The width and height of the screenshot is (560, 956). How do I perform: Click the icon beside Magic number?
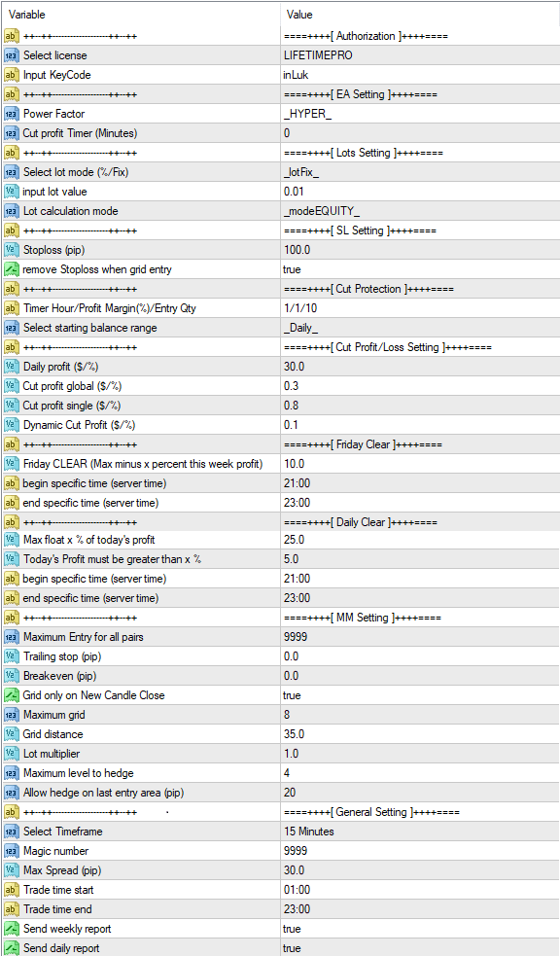[x=12, y=851]
